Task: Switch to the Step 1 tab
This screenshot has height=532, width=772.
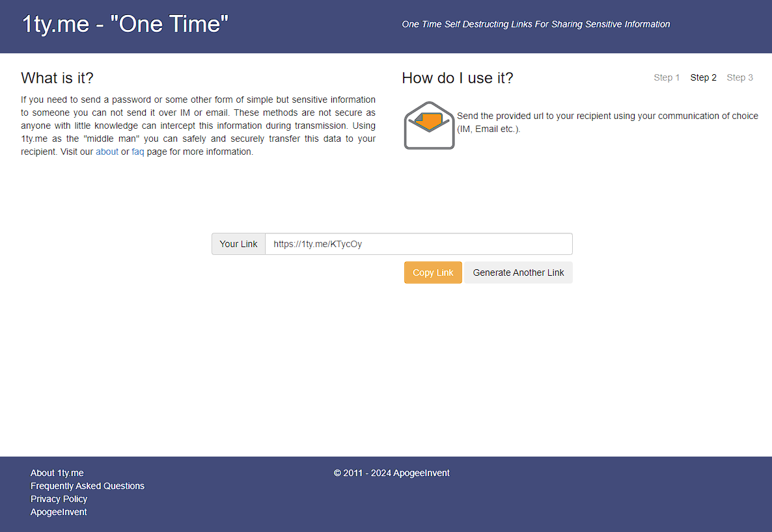Action: click(667, 77)
